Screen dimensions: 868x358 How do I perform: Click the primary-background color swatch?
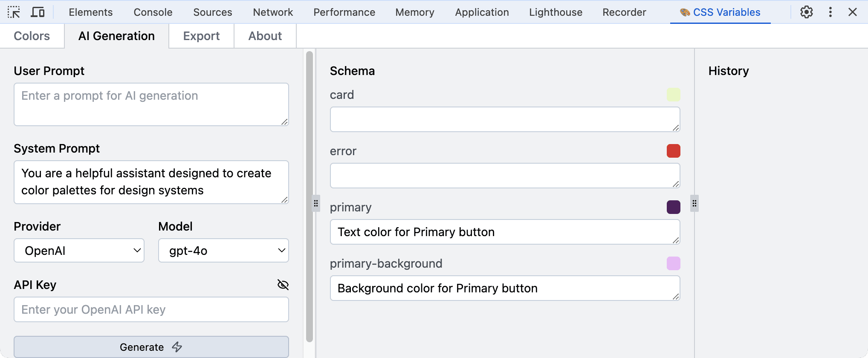(673, 263)
